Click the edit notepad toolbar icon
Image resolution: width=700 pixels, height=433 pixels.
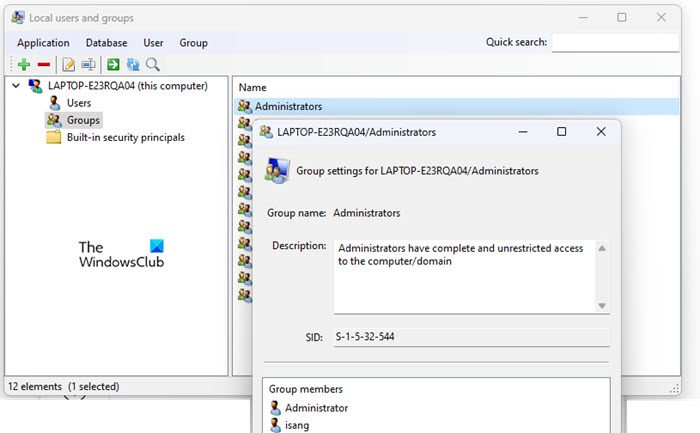point(68,65)
